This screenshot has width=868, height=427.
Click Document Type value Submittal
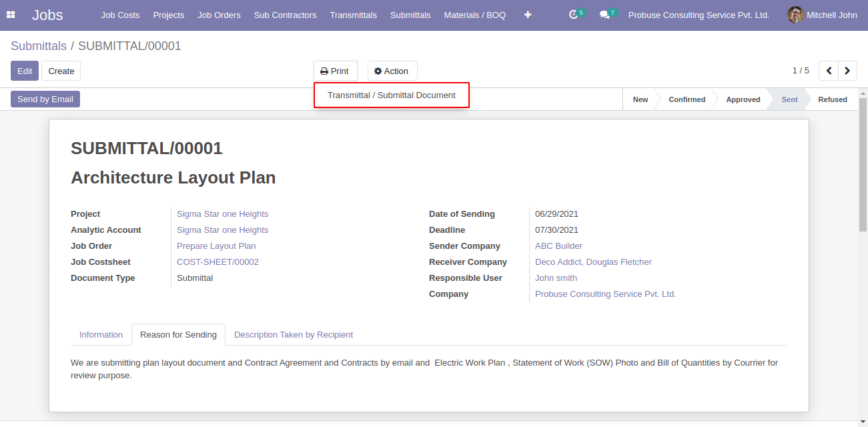tap(195, 278)
